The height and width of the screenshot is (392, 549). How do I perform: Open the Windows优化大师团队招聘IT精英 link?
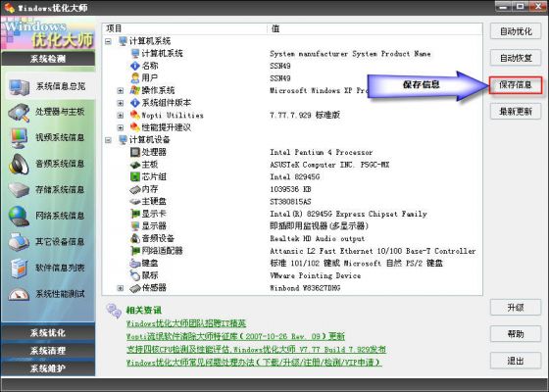[186, 323]
